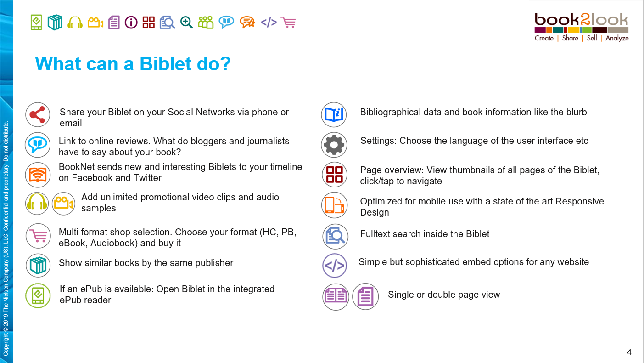Click the yellow headphones audio samples icon
The height and width of the screenshot is (363, 644).
click(37, 204)
